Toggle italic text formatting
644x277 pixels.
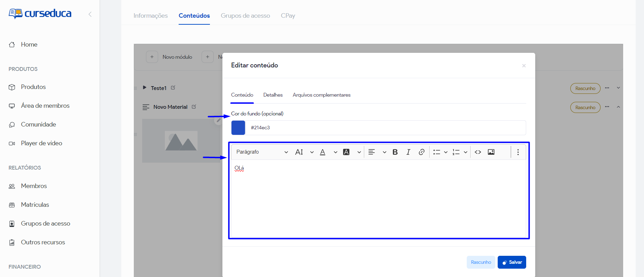[408, 152]
